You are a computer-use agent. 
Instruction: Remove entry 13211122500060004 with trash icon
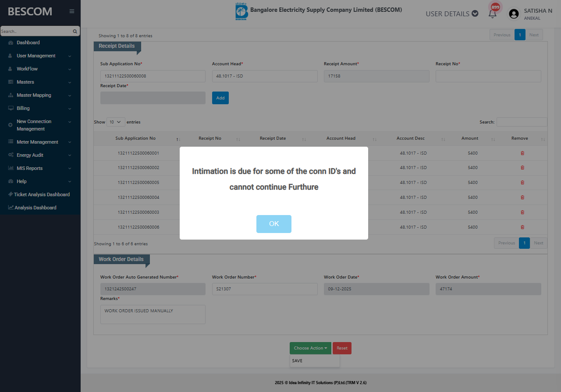click(x=522, y=198)
